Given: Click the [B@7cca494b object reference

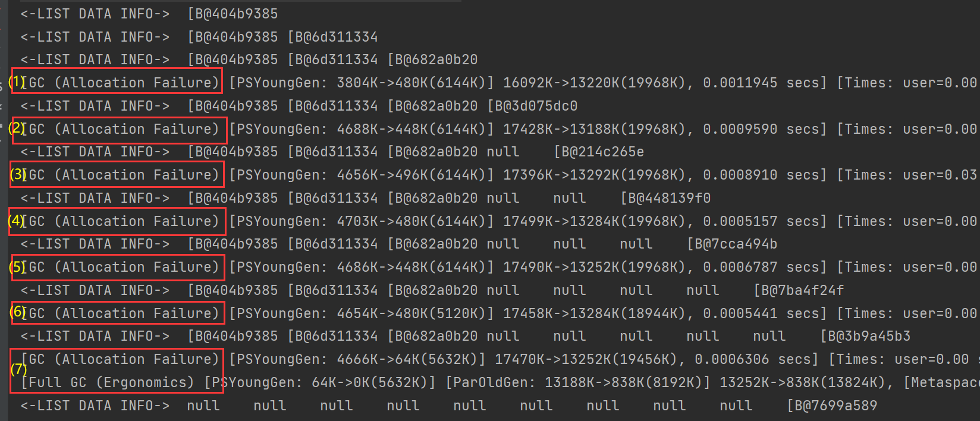Looking at the screenshot, I should [732, 244].
